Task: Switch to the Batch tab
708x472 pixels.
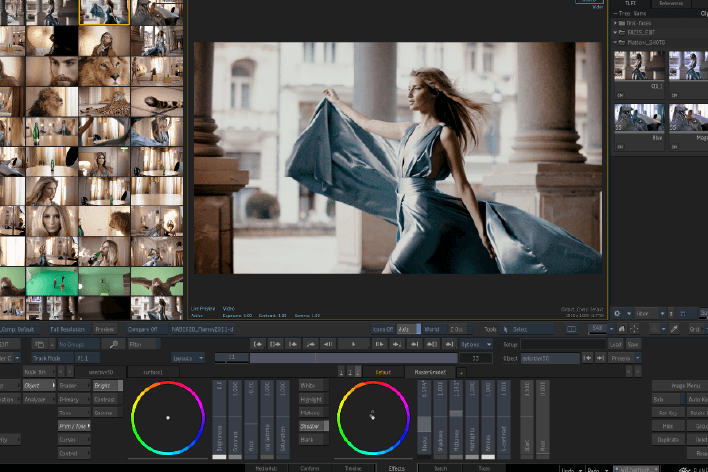Action: pyautogui.click(x=440, y=468)
